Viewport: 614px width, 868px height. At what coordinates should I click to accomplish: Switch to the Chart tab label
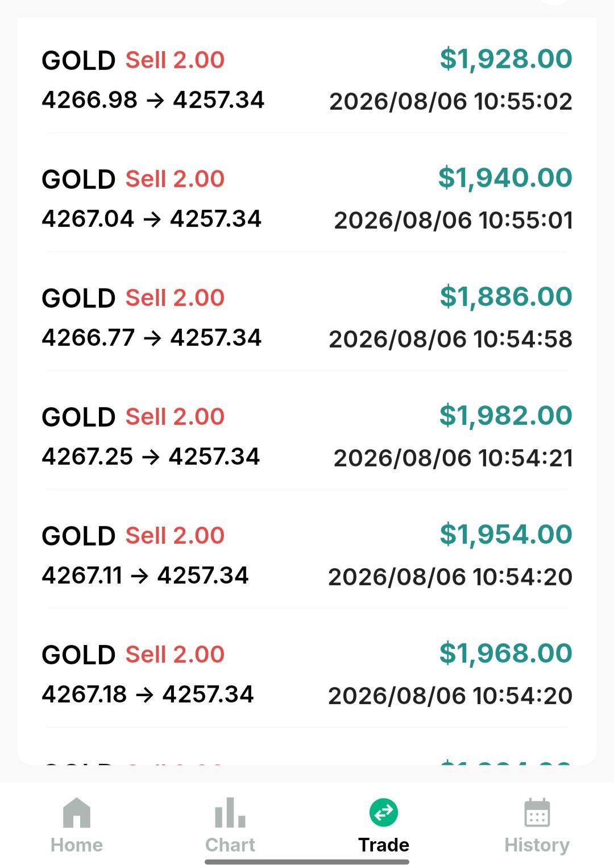230,845
